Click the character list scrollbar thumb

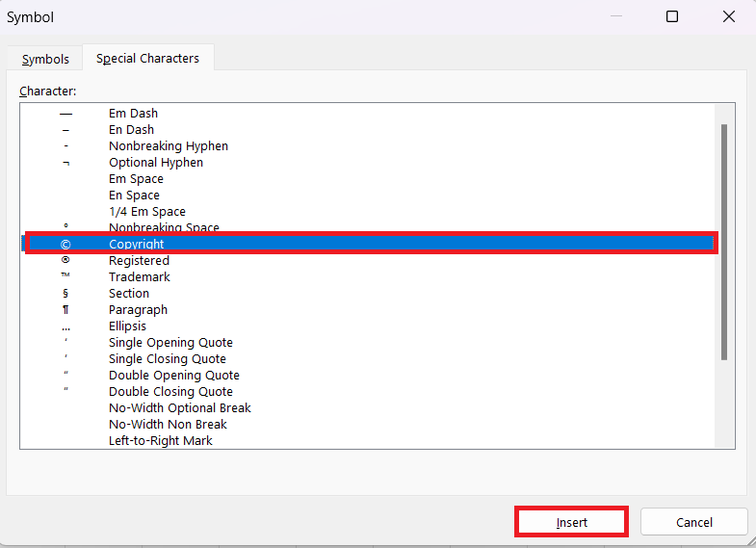tap(723, 242)
